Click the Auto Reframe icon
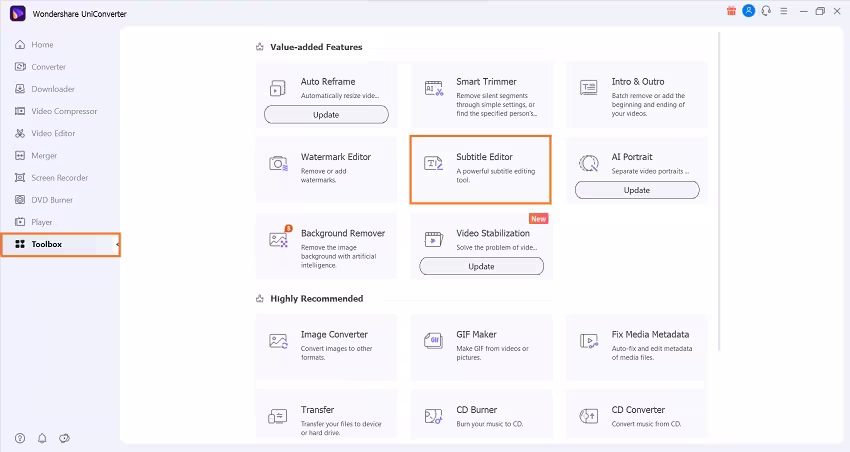This screenshot has width=850, height=452. pos(278,88)
